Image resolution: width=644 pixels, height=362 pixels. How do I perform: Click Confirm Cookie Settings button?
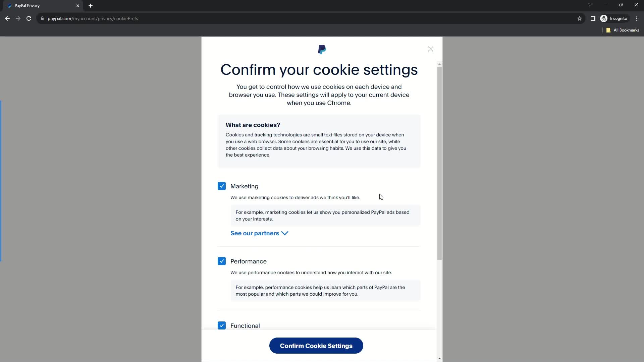[316, 346]
